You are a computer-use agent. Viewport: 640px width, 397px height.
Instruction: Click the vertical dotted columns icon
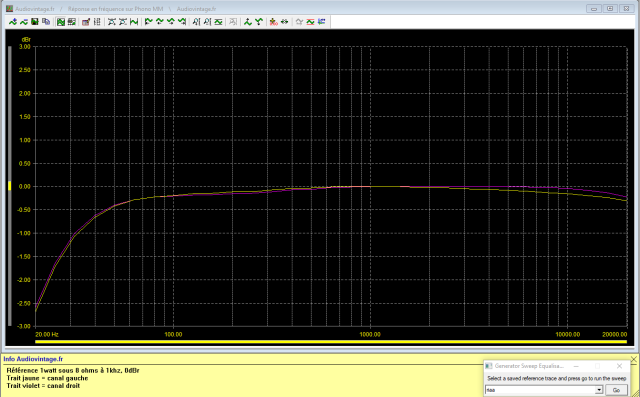[x=97, y=22]
